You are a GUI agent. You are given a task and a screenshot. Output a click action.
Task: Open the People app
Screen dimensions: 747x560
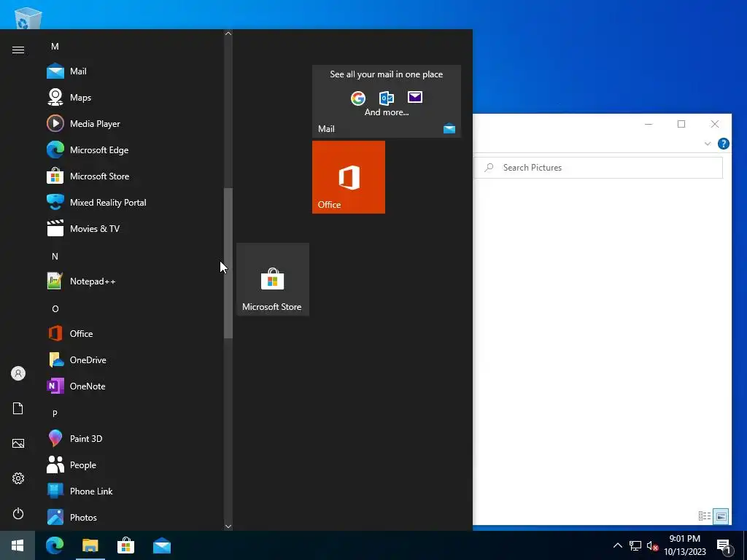coord(133,464)
